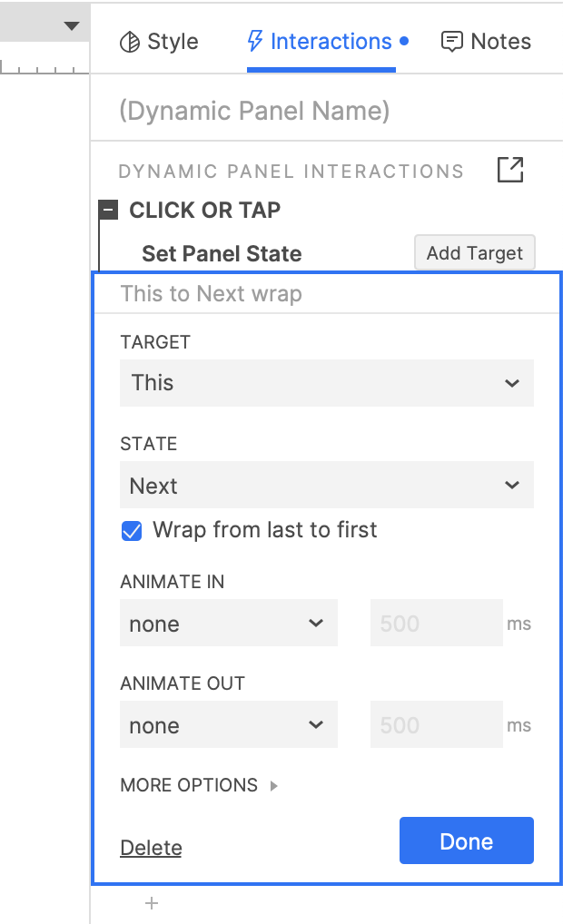Open the ANIMATE OUT effect dropdown
The width and height of the screenshot is (563, 924).
[229, 724]
